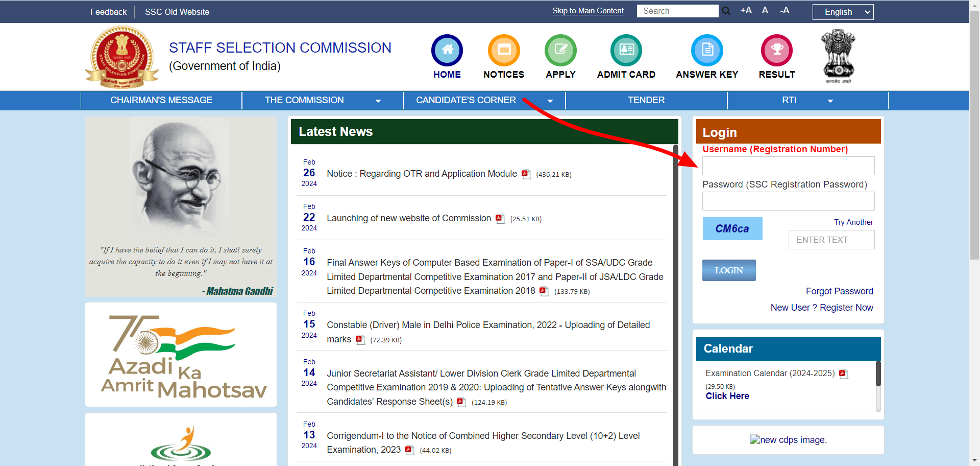Click Skip to Main Content link
The height and width of the screenshot is (466, 980).
pos(588,11)
